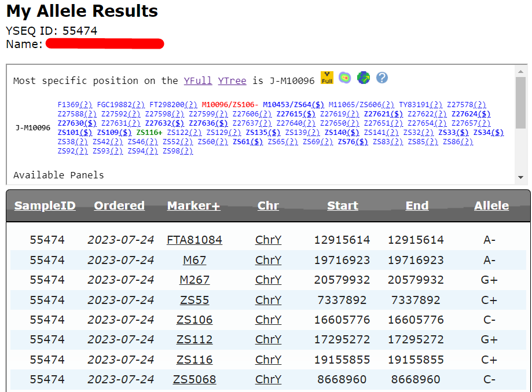
Task: Open the YFull link
Action: click(x=198, y=80)
